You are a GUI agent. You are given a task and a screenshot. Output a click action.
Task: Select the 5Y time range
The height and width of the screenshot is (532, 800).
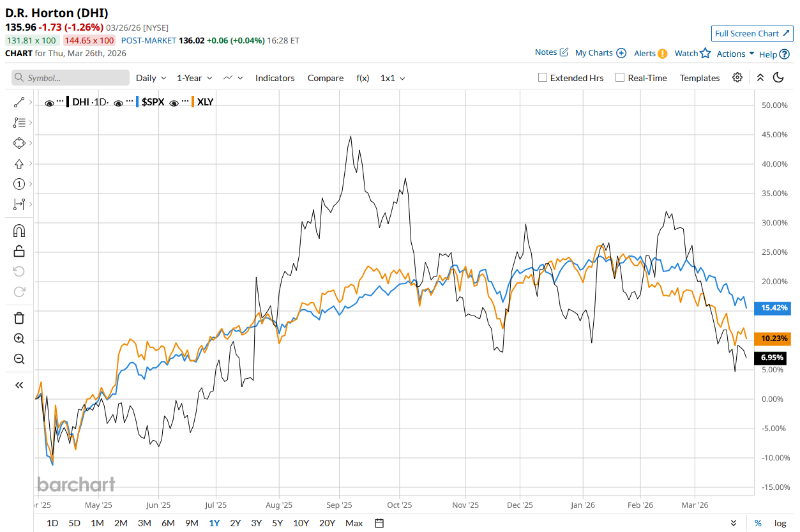tap(277, 523)
